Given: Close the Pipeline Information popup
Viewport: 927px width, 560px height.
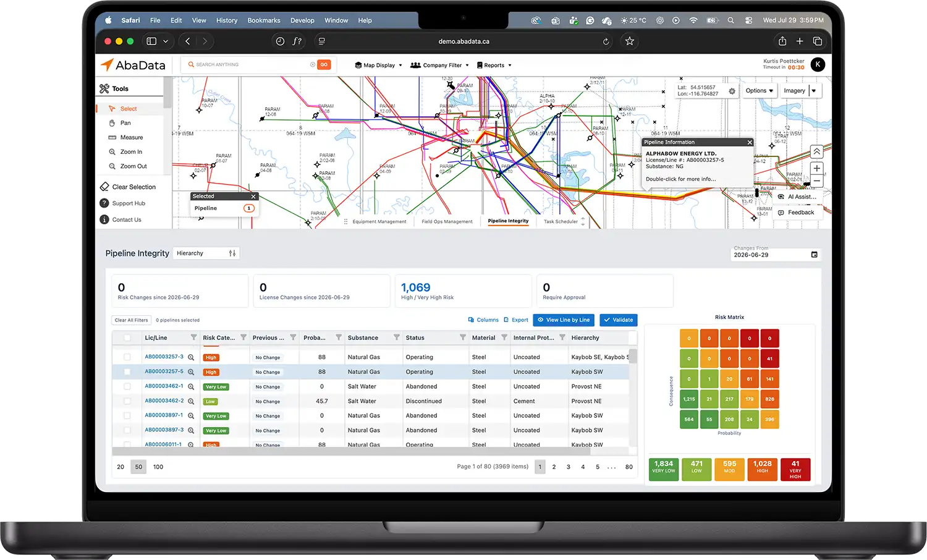Looking at the screenshot, I should coord(750,142).
